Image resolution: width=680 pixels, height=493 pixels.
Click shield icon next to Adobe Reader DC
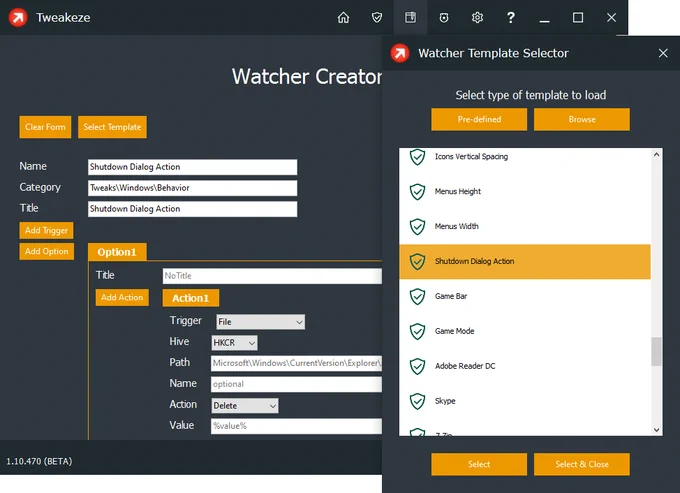pyautogui.click(x=417, y=366)
